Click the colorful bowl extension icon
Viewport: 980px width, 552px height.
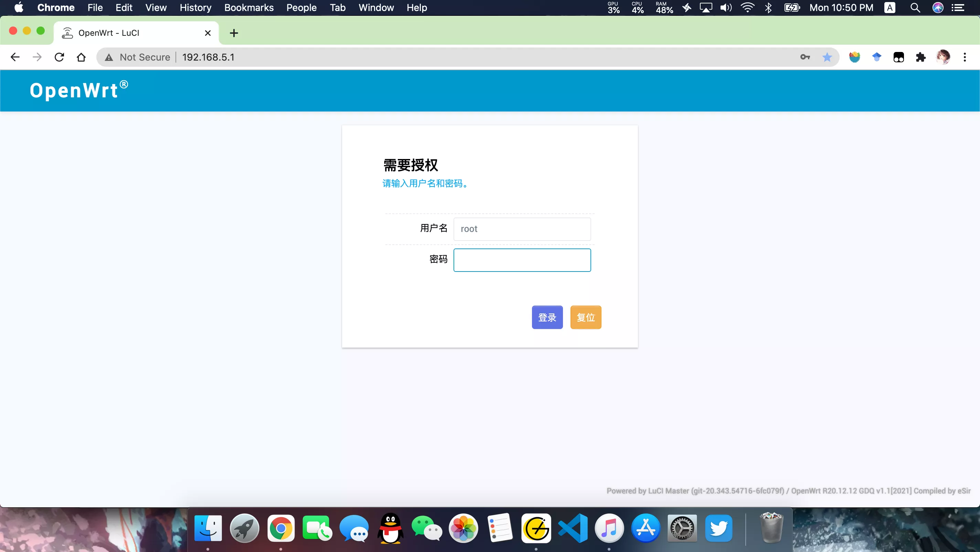tap(854, 57)
